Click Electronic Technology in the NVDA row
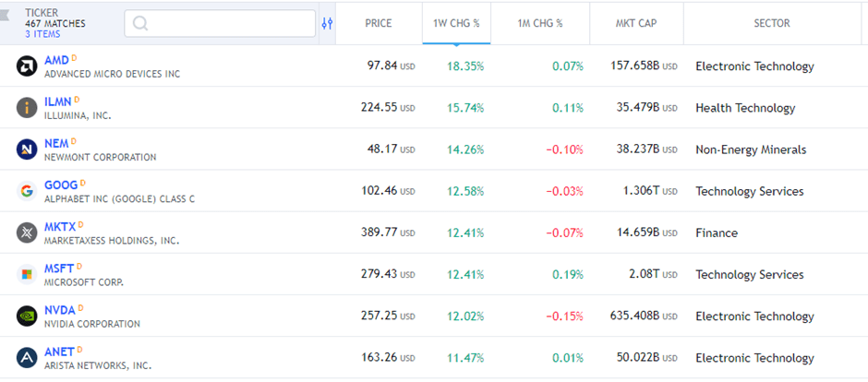Image resolution: width=868 pixels, height=382 pixels. click(x=754, y=316)
